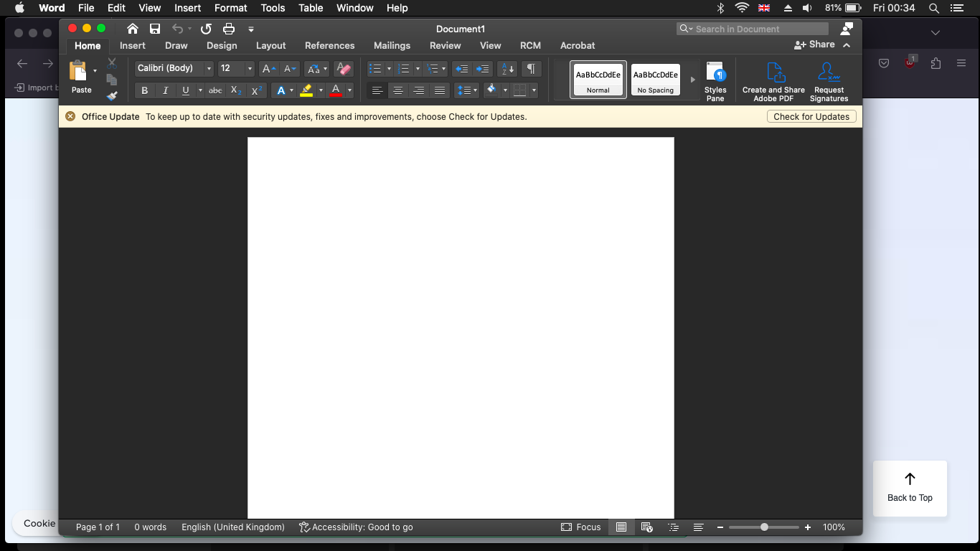Click the Check for Updates button
This screenshot has height=551, width=980.
[x=811, y=116]
